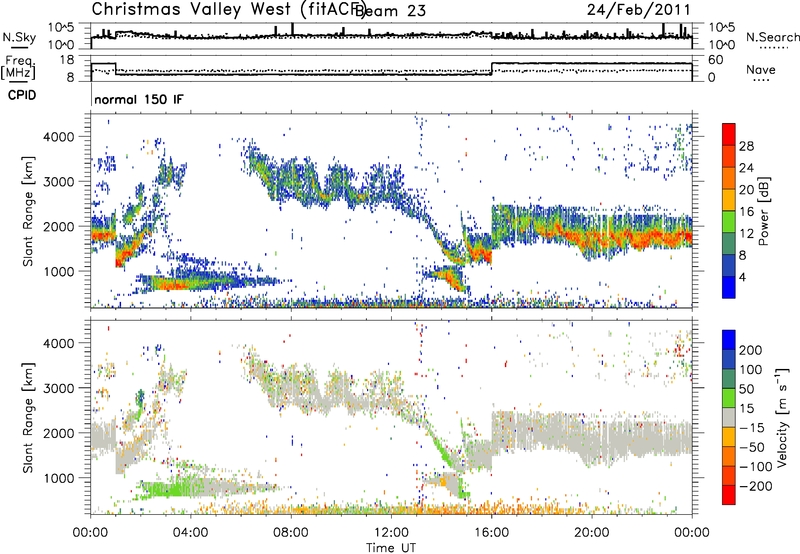
Task: Click the '12' tick on Power colorbar
Action: (x=746, y=233)
